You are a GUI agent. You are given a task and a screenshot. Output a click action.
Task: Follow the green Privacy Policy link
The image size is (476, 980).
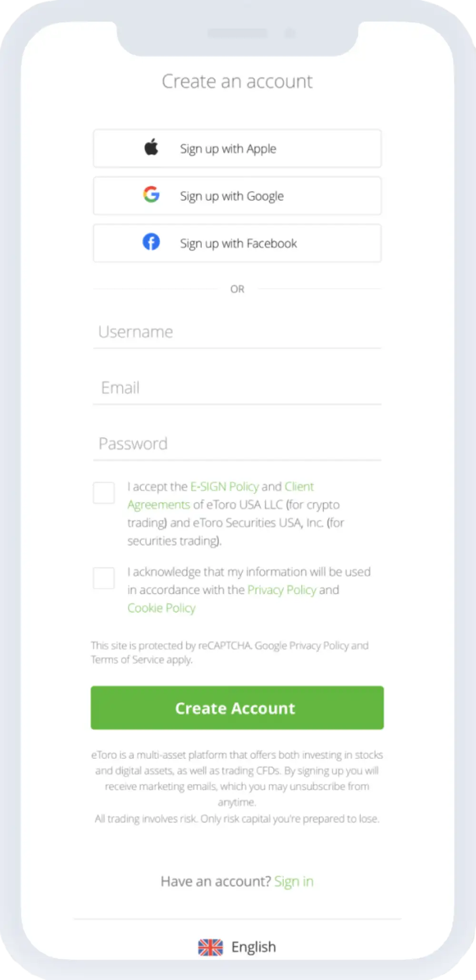coord(282,590)
